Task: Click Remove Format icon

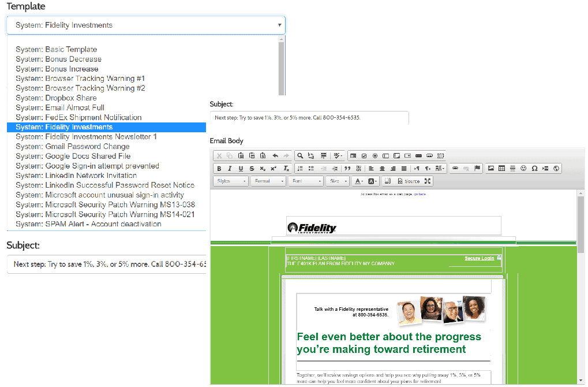Action: 286,169
